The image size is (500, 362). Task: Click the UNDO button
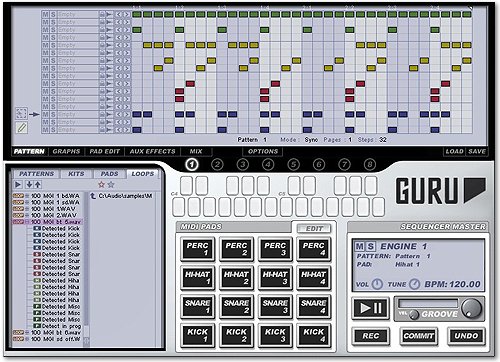pyautogui.click(x=466, y=336)
